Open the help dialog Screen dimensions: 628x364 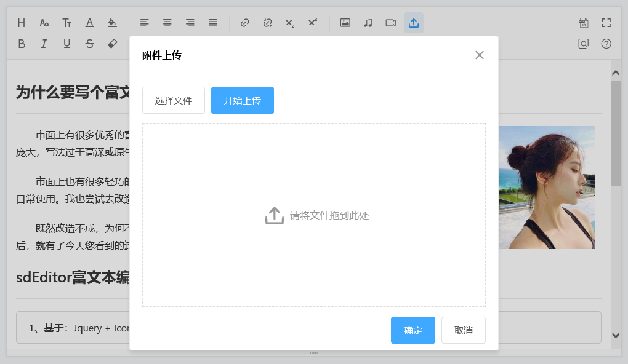tap(606, 44)
